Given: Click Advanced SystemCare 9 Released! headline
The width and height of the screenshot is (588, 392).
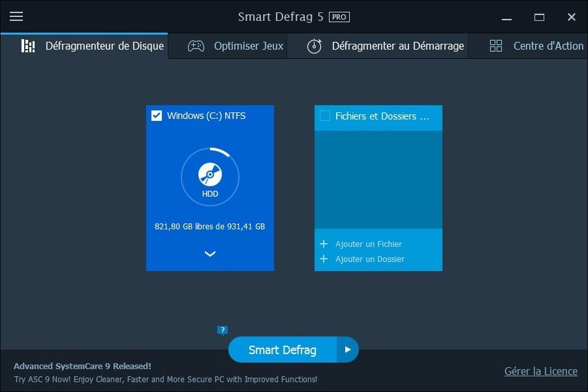Looking at the screenshot, I should coord(82,366).
